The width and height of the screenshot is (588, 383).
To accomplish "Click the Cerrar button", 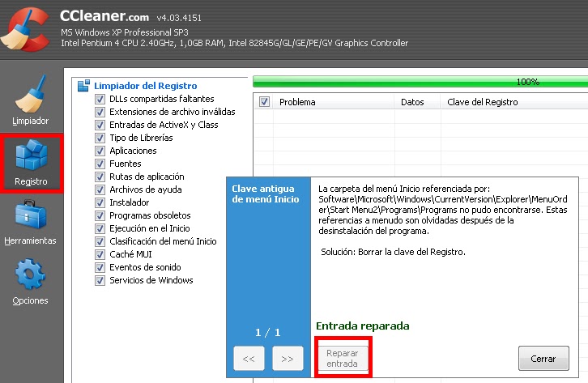I will [x=543, y=359].
